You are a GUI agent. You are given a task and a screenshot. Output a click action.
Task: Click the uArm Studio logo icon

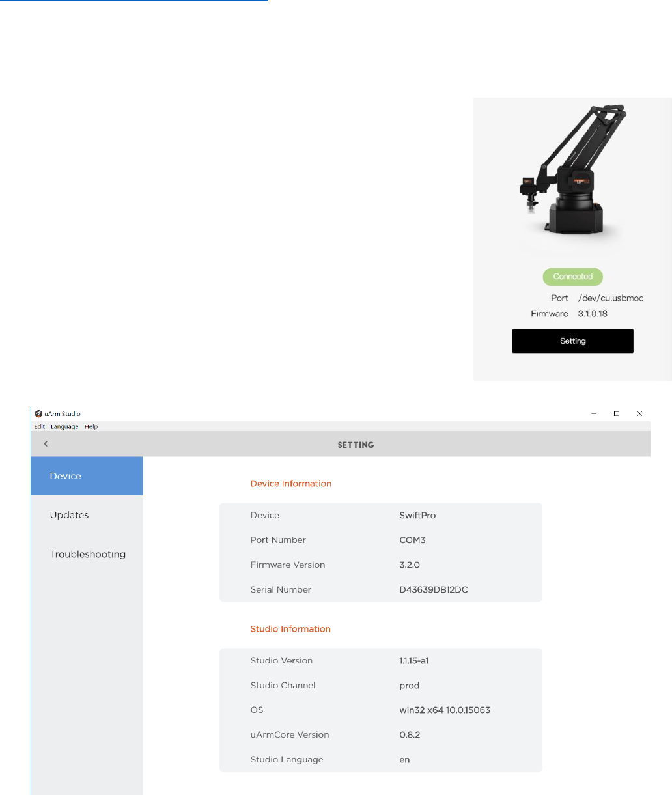[x=38, y=413]
